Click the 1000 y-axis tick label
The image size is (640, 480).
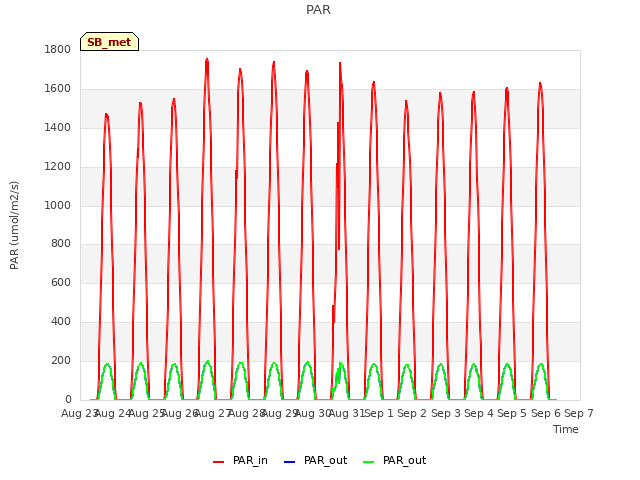pyautogui.click(x=58, y=205)
